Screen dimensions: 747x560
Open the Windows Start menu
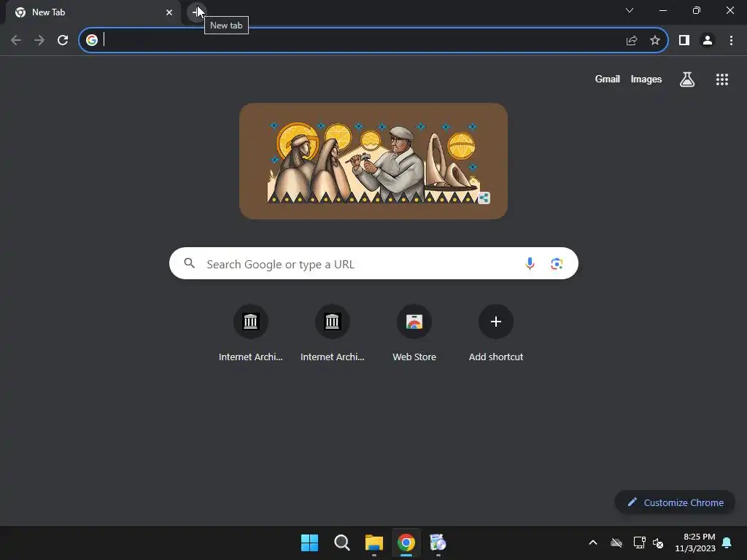click(309, 542)
